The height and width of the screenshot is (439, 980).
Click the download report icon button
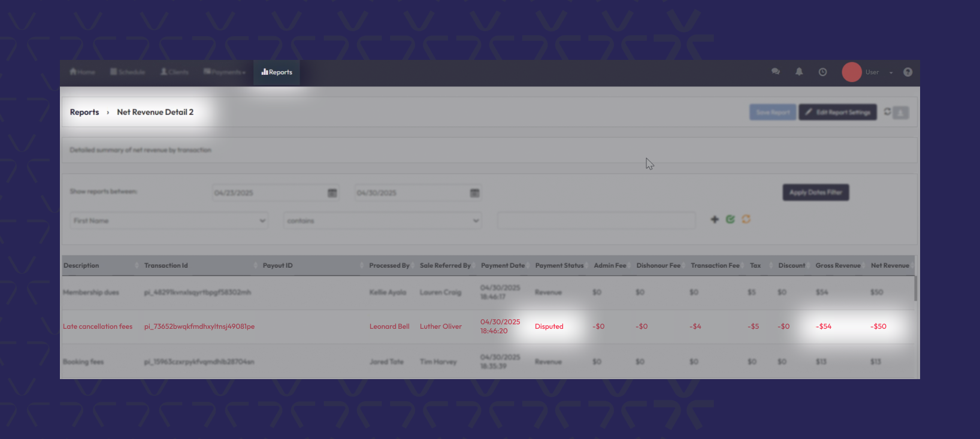coord(901,113)
